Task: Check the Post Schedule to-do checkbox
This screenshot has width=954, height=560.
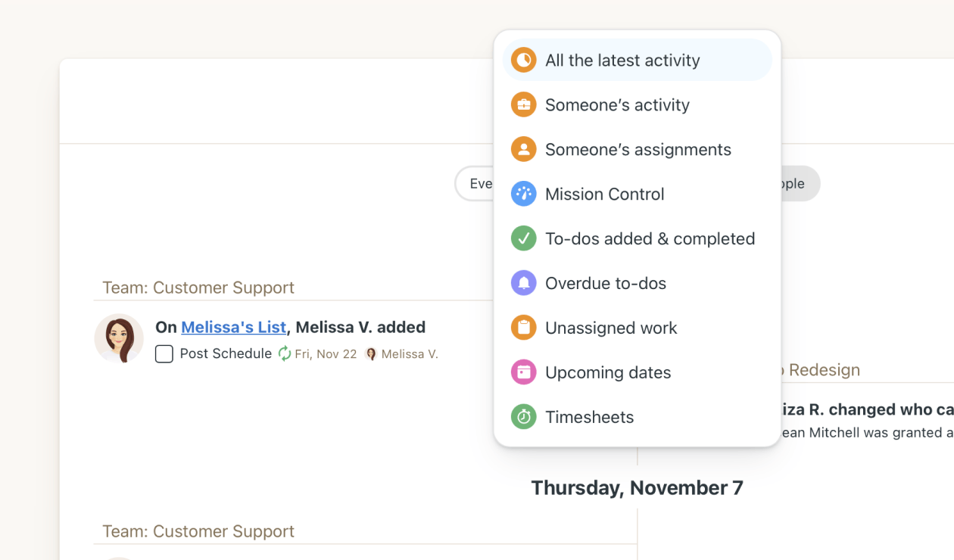Action: (164, 353)
